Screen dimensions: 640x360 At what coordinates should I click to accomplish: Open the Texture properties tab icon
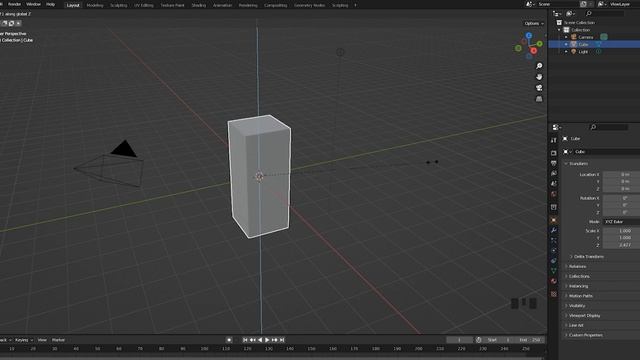(553, 294)
